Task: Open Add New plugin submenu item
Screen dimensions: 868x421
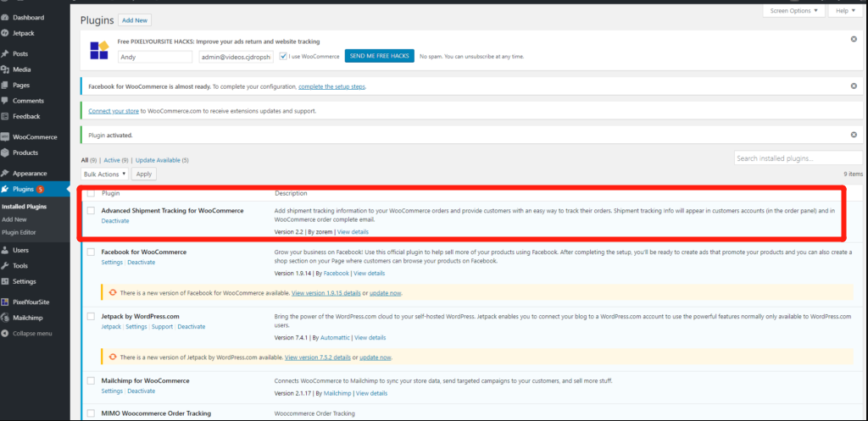Action: [x=14, y=219]
